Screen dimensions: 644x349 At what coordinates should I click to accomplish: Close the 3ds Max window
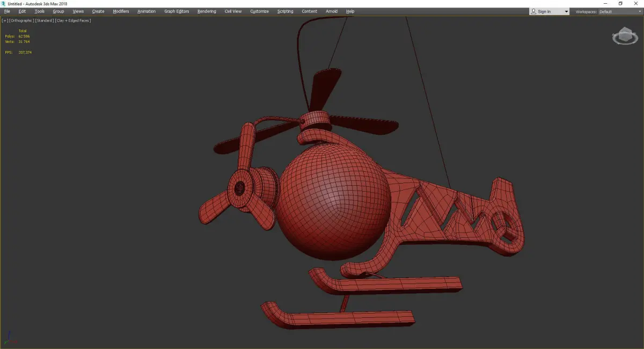point(636,4)
